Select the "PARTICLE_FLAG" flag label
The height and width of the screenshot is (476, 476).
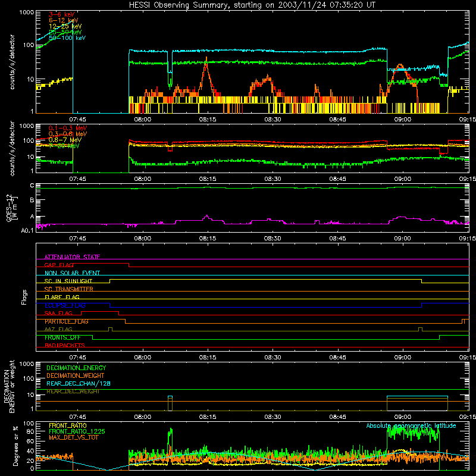pos(67,321)
